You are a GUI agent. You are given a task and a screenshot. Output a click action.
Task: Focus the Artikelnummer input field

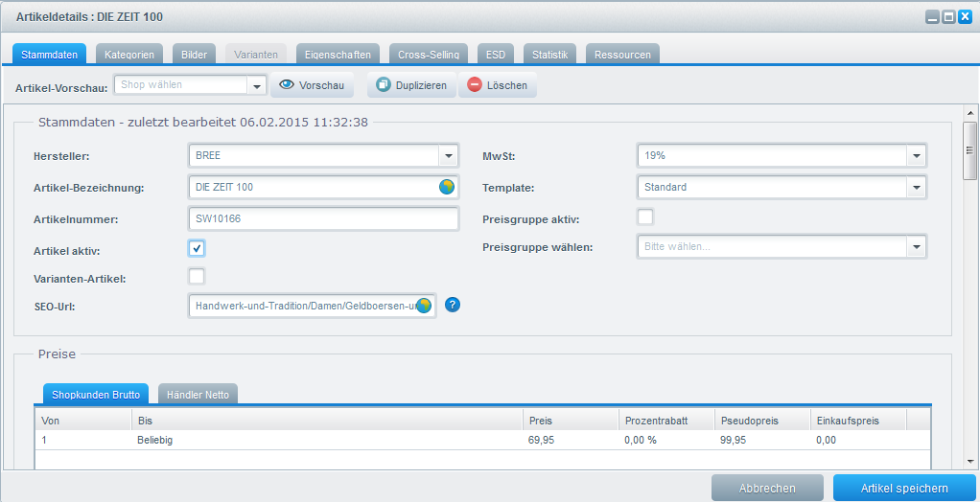point(324,219)
